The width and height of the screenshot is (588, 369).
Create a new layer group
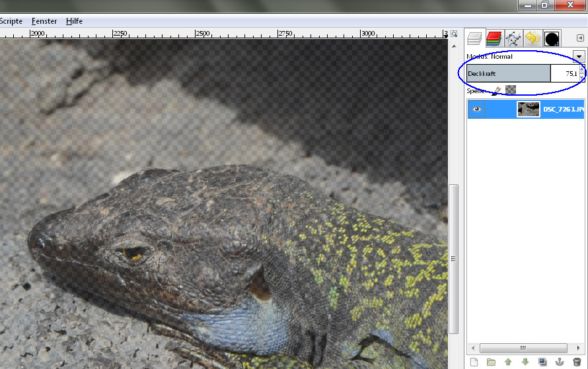click(x=491, y=362)
